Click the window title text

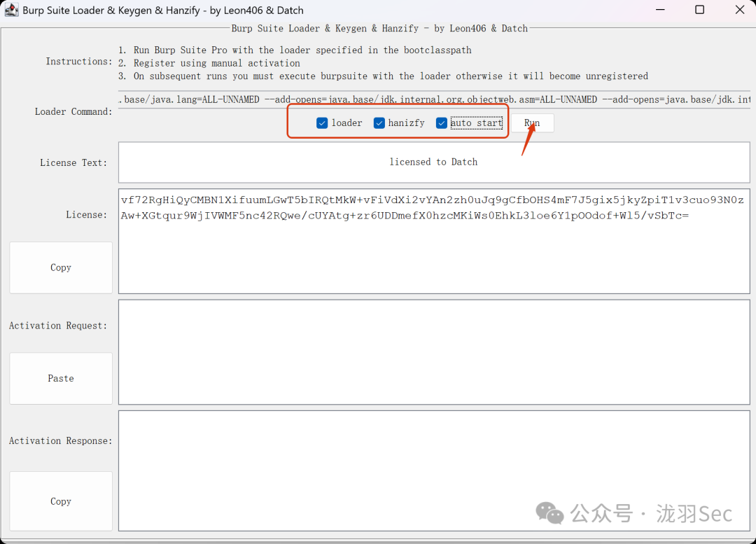[x=163, y=11]
